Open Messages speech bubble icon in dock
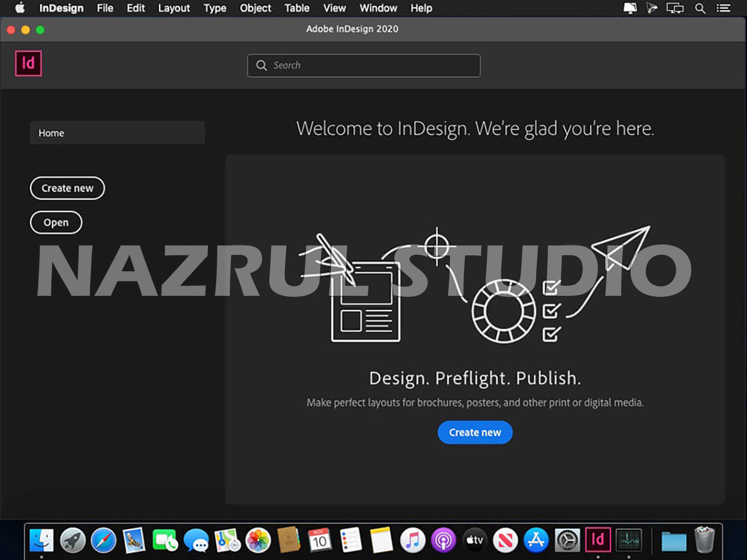The height and width of the screenshot is (560, 747). click(196, 541)
